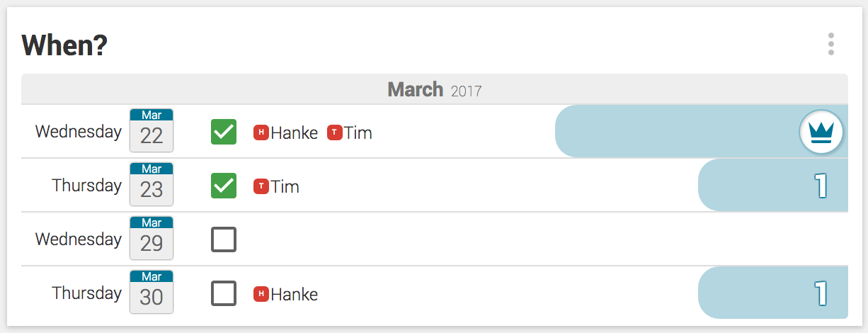
Task: Open the three-dot options menu
Action: tap(830, 44)
